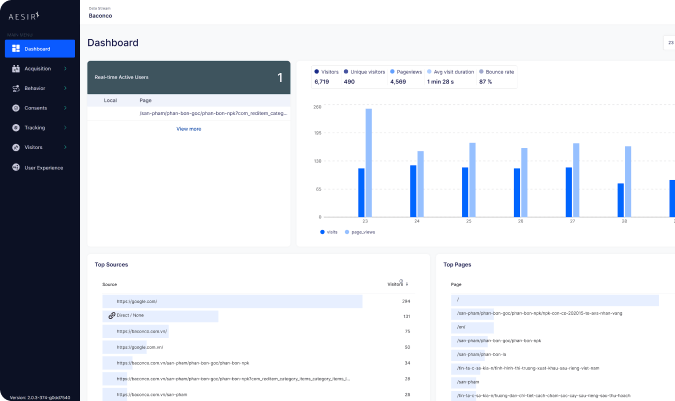
Task: Expand the Tracking submenu chevron
Action: pyautogui.click(x=66, y=128)
